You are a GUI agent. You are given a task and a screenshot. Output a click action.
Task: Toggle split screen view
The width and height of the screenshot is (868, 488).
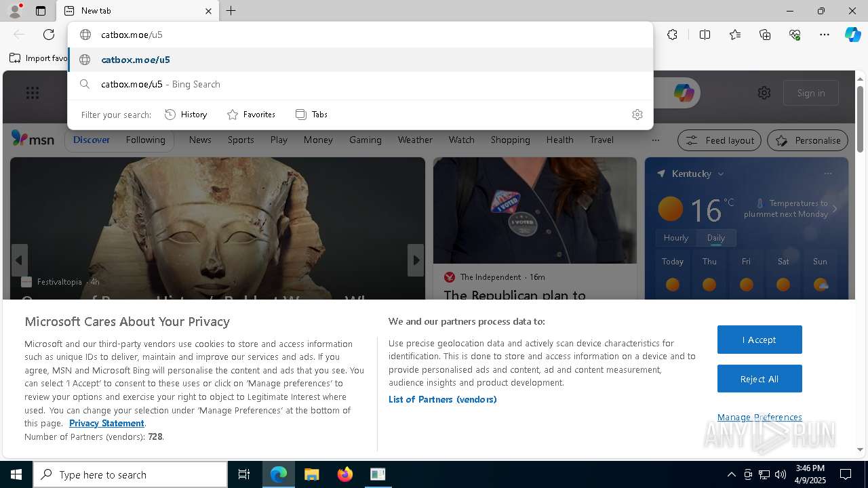click(705, 35)
